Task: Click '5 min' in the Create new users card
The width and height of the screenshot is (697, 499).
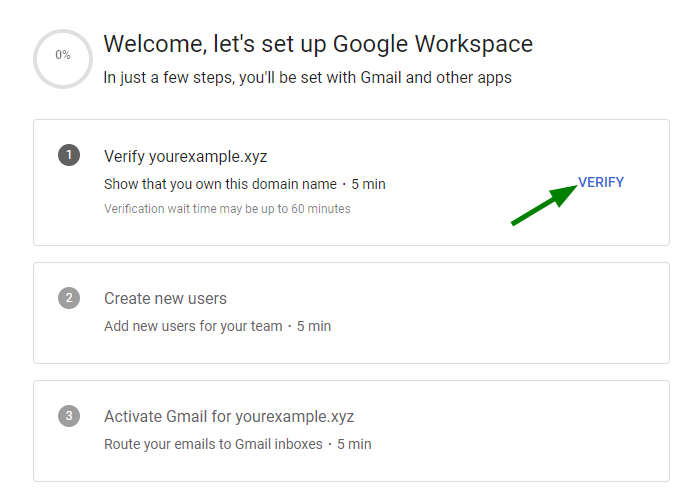Action: 314,326
